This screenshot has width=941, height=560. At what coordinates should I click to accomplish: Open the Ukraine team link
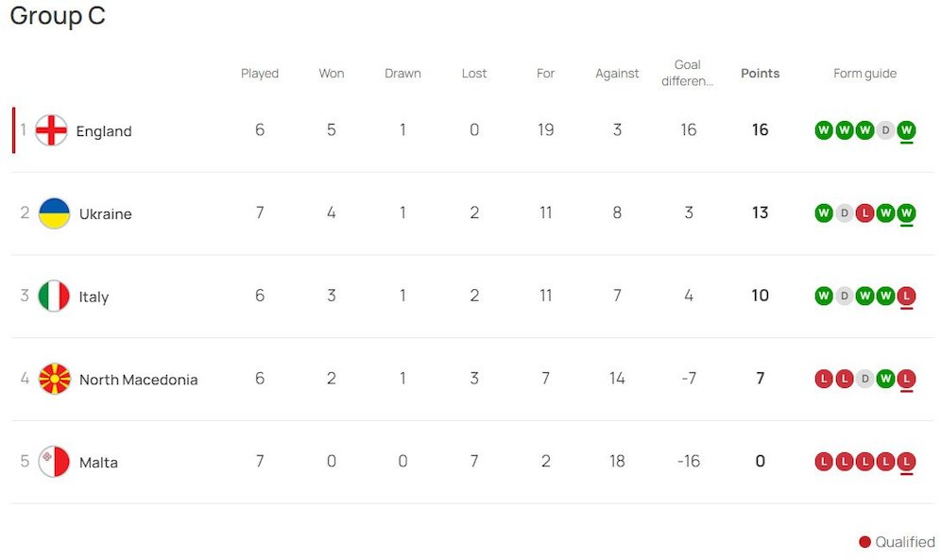click(106, 214)
